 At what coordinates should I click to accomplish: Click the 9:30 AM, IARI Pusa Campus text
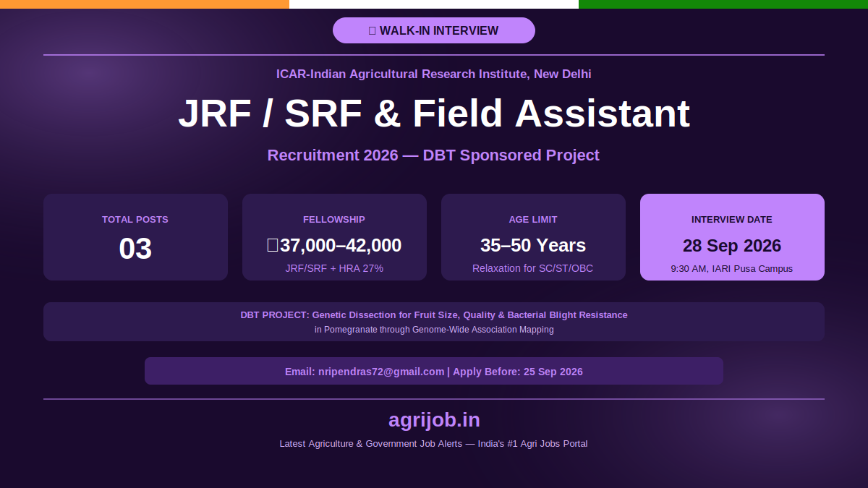coord(732,268)
